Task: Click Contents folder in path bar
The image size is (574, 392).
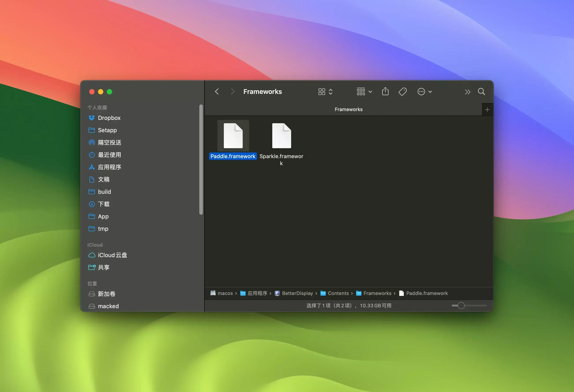Action: point(338,293)
